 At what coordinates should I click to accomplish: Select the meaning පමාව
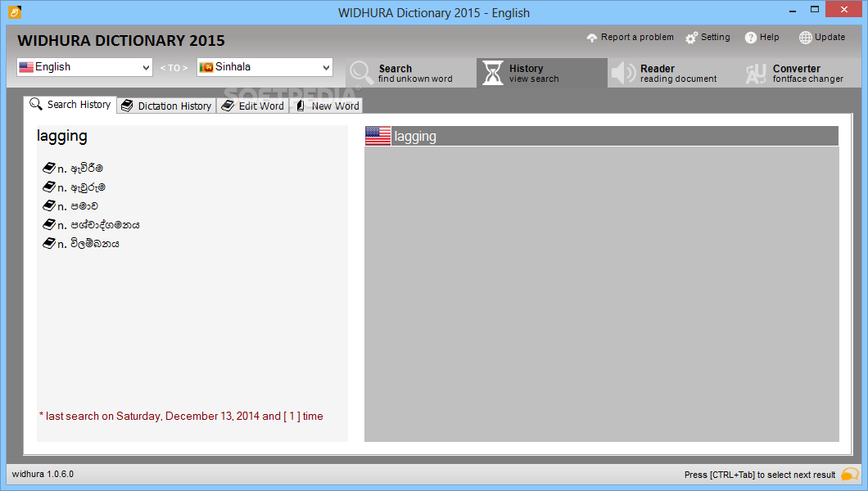(x=84, y=205)
